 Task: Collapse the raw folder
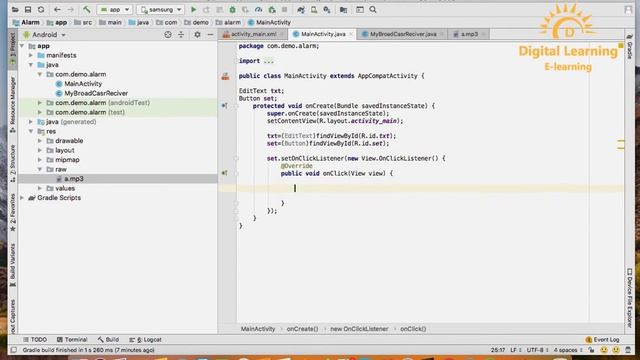(40, 169)
